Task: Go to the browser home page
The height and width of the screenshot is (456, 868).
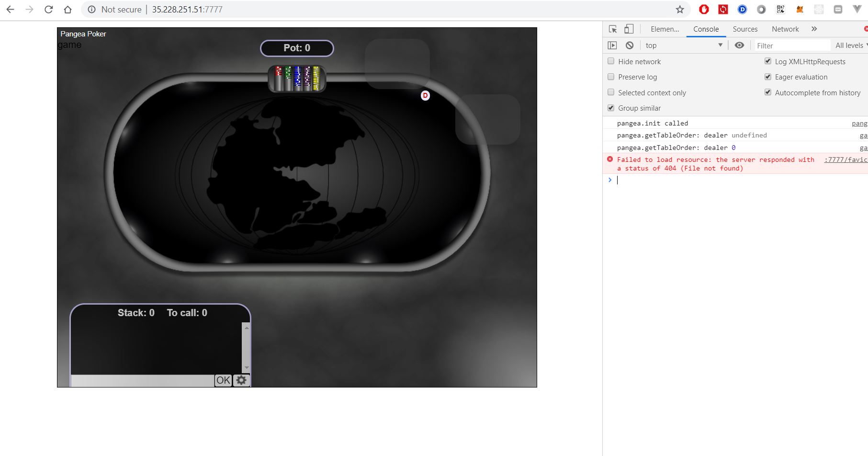Action: click(68, 10)
